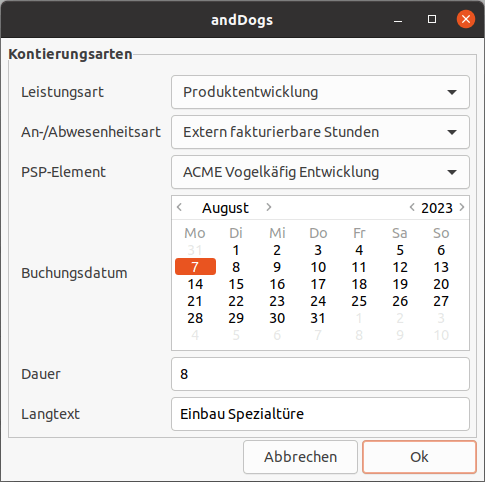Choose highlighted date August 7

195,267
